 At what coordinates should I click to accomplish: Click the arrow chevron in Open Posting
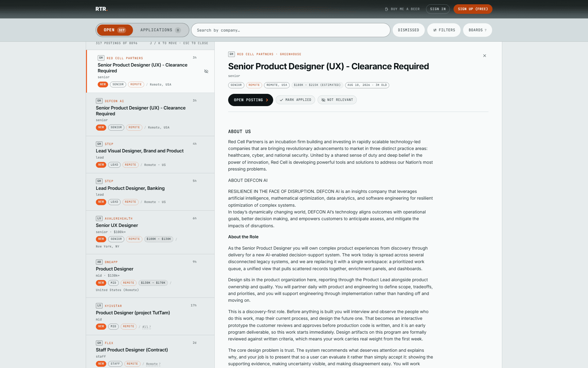267,100
